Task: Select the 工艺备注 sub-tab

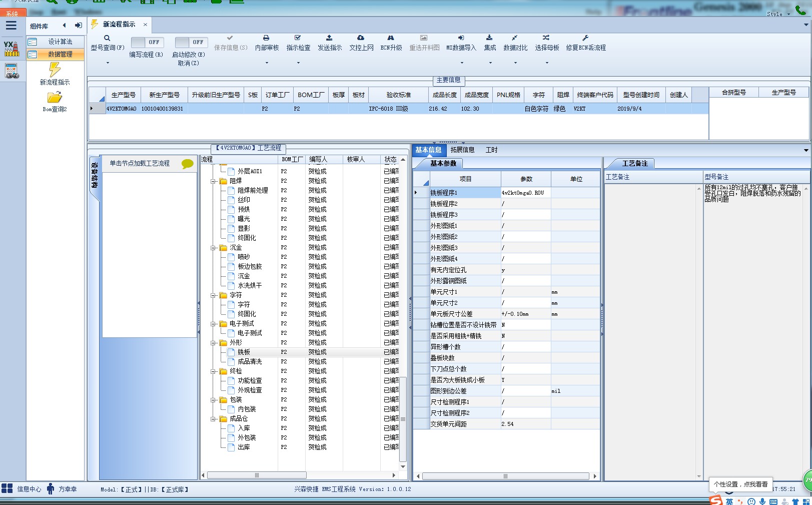Action: (x=634, y=163)
